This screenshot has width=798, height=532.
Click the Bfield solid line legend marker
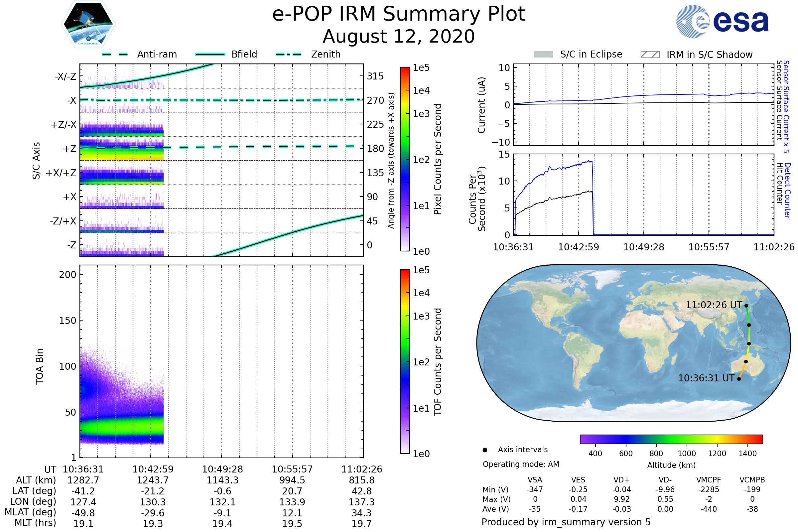[210, 54]
